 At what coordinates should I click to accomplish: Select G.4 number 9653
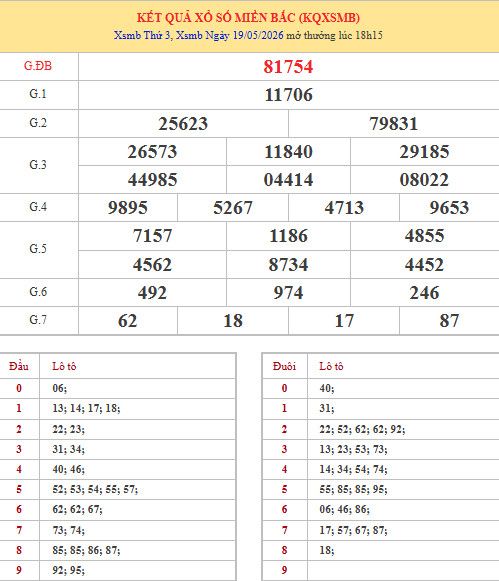pyautogui.click(x=449, y=208)
